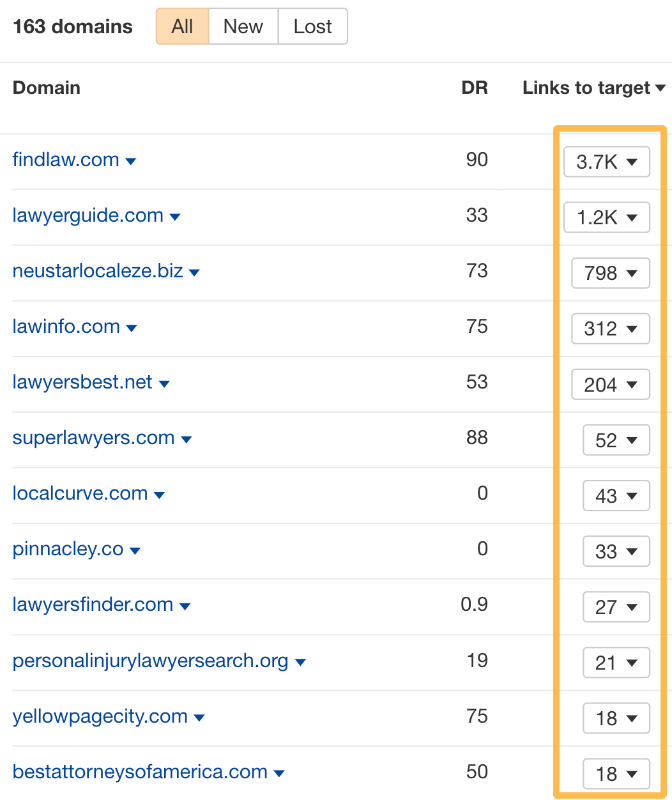Screen dimensions: 672x800
Task: Click the "163 domains" count text
Action: click(x=73, y=26)
